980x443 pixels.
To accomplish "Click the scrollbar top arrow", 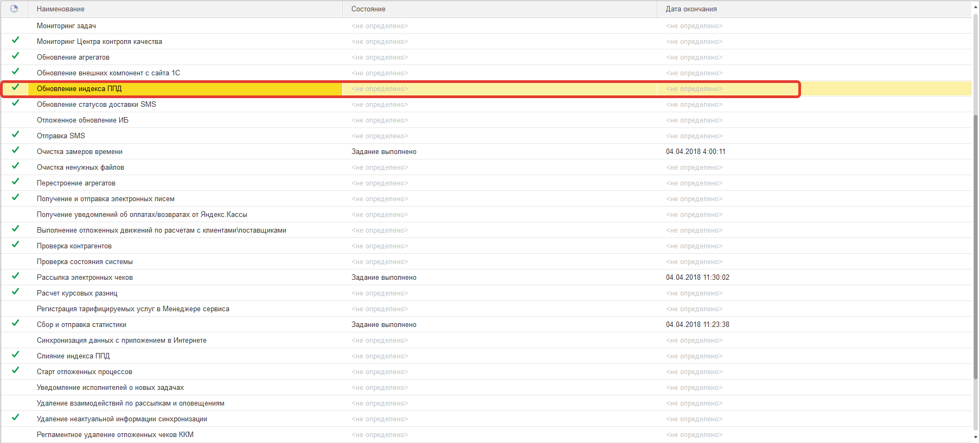I will click(976, 4).
